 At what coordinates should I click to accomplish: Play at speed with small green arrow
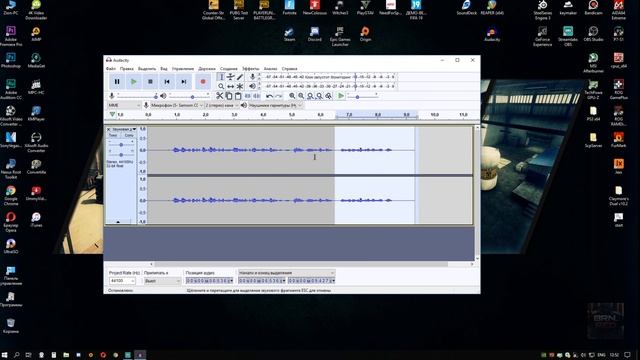pyautogui.click(x=341, y=96)
